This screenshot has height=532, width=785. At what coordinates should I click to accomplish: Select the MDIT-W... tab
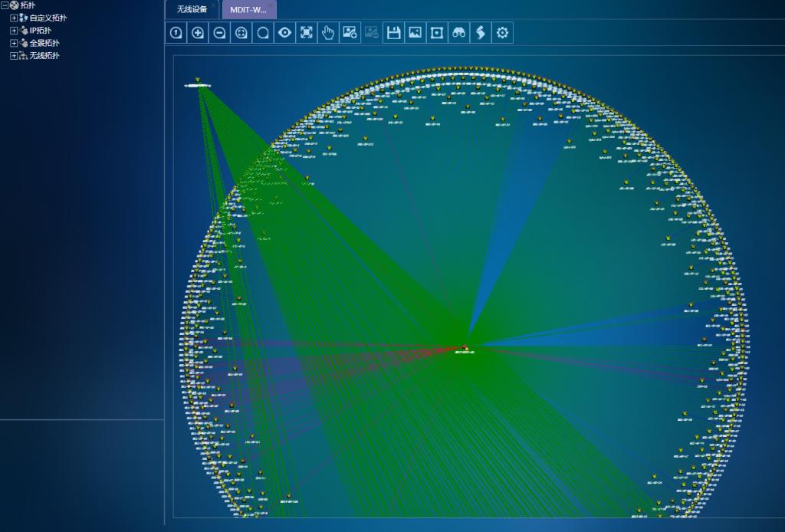(x=248, y=10)
